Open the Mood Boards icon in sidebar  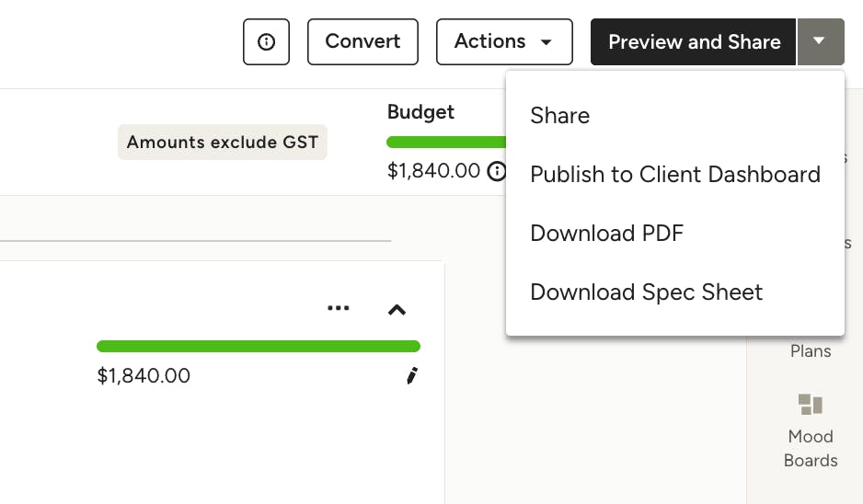[x=810, y=405]
